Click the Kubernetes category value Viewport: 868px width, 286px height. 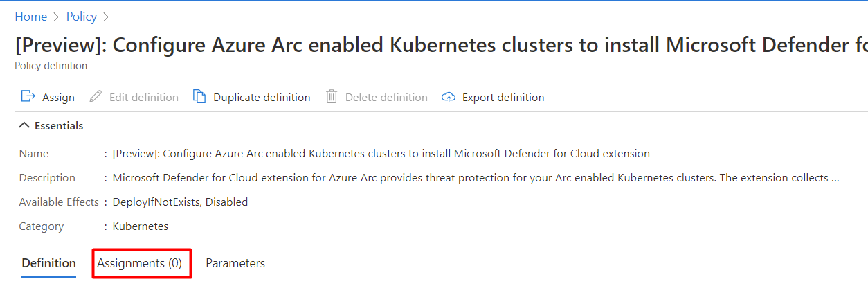coord(140,226)
